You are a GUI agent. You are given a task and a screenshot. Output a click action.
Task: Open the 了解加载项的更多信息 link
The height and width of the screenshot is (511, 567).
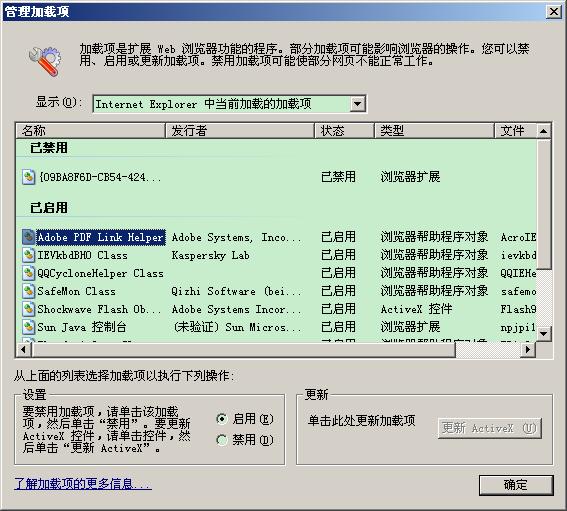(83, 484)
